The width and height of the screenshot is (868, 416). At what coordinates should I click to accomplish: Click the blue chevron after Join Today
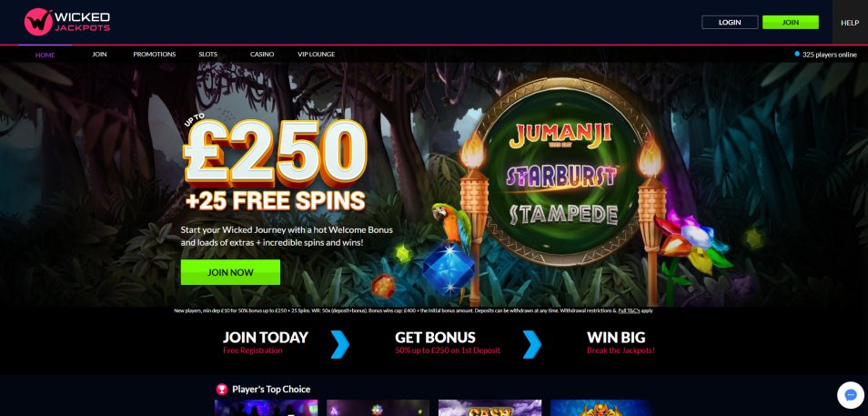pyautogui.click(x=340, y=344)
